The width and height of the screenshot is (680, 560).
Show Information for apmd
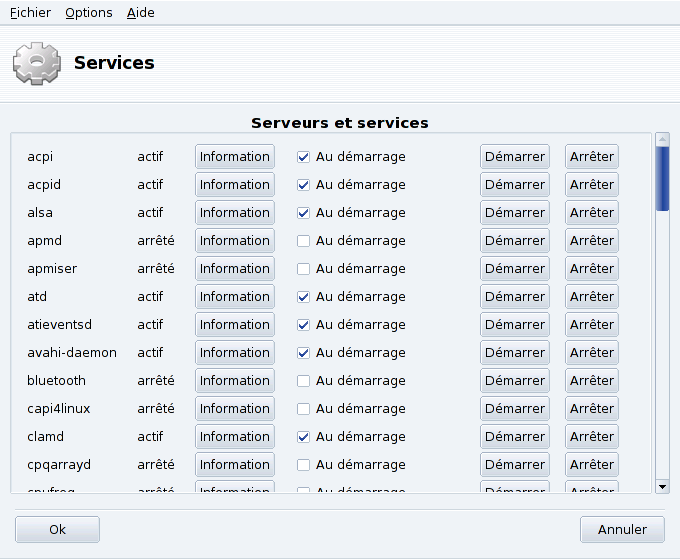pos(235,241)
